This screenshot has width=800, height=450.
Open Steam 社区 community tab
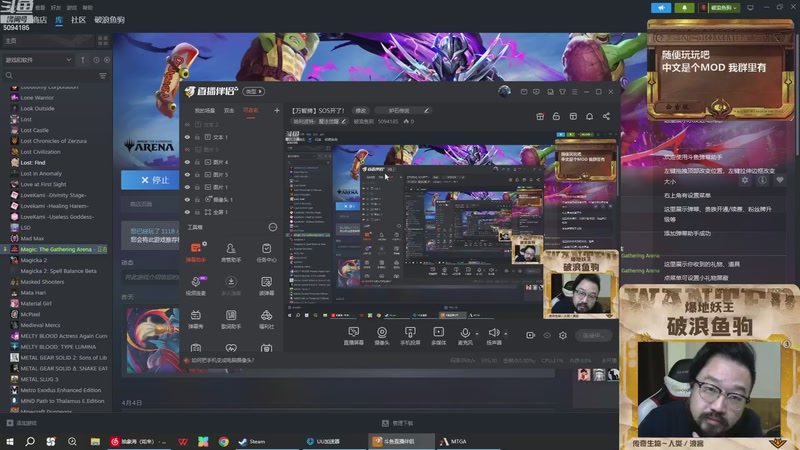78,20
